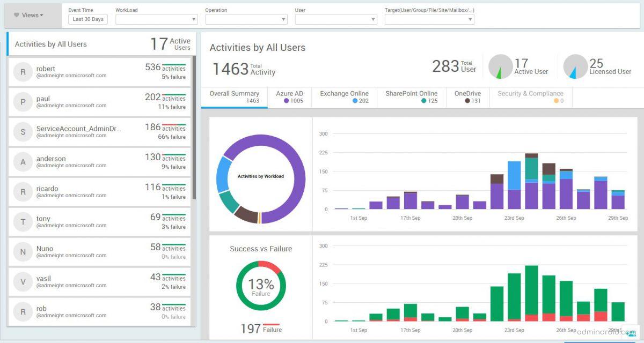Click the Active User pie icon
644x343 pixels.
(500, 66)
